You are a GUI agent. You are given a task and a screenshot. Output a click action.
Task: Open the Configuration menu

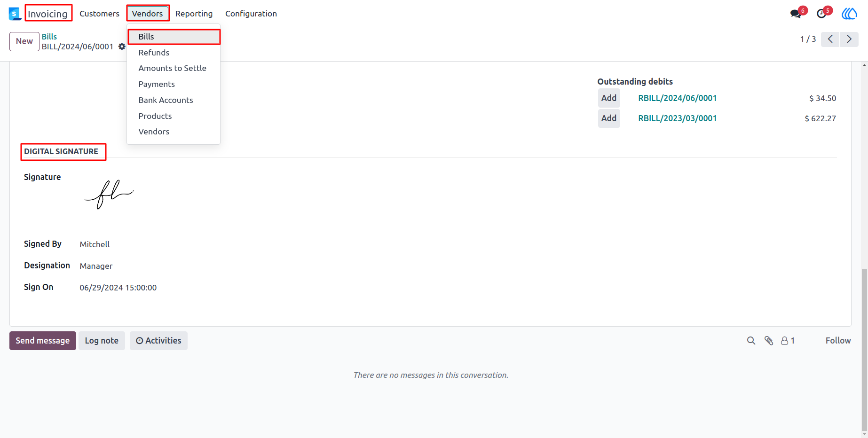251,14
